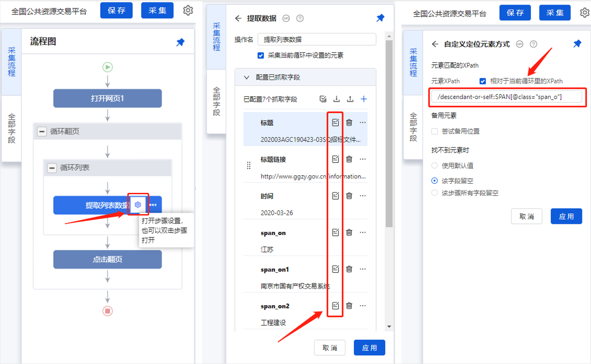The image size is (591, 364).
Task: Go back from 提取数据 panel
Action: click(x=238, y=19)
